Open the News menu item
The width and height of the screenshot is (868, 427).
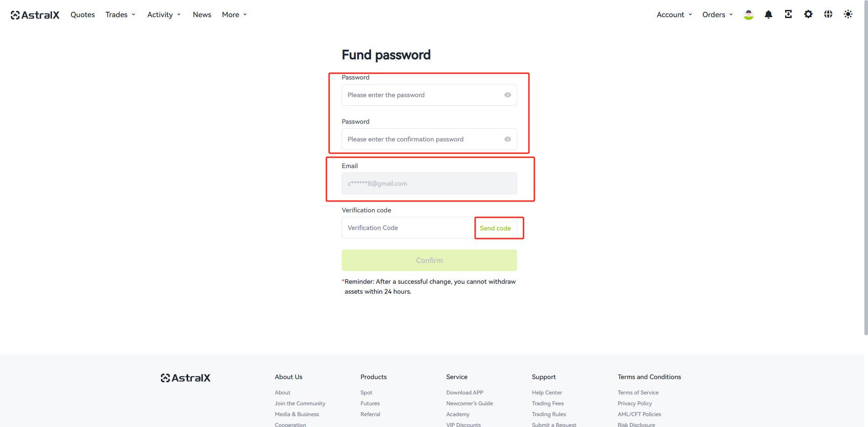(x=202, y=14)
